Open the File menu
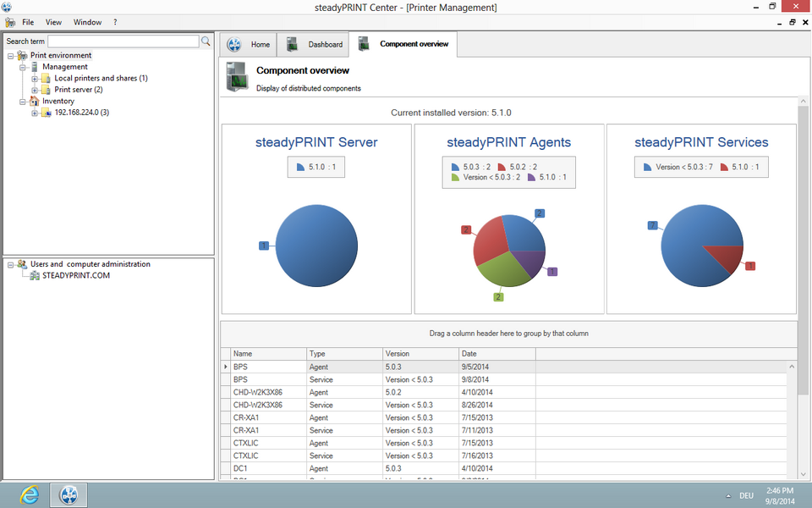The image size is (812, 508). 28,22
